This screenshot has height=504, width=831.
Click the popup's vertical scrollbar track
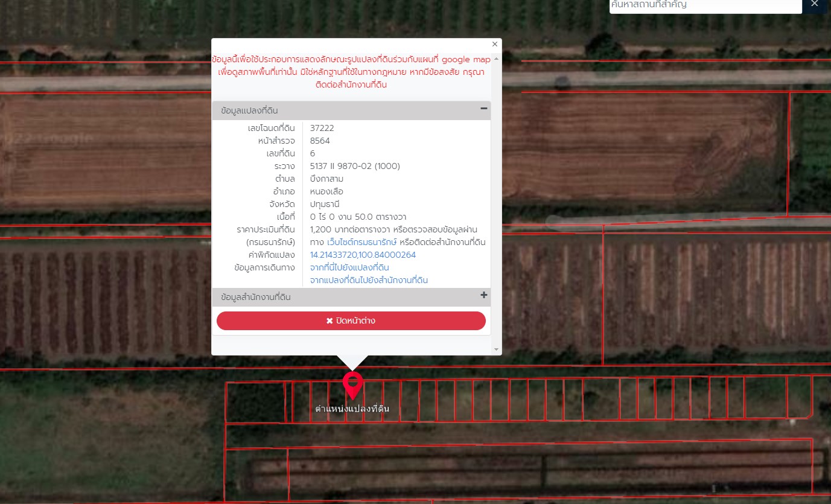(x=497, y=203)
